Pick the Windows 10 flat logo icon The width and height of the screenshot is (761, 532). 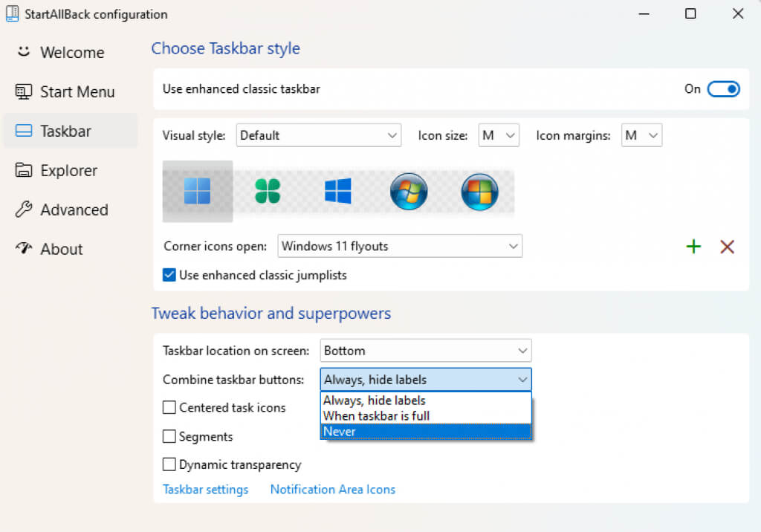(338, 191)
